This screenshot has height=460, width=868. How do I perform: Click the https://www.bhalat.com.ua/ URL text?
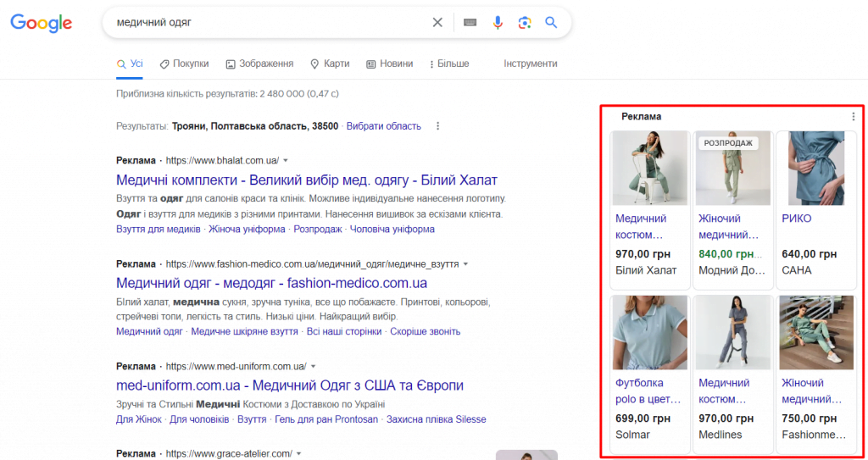pyautogui.click(x=223, y=160)
